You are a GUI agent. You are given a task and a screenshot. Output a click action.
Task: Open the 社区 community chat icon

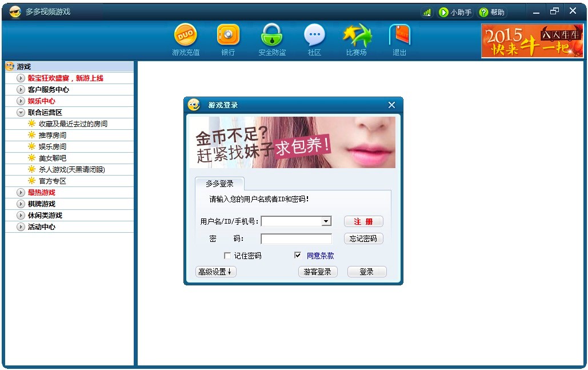click(x=314, y=35)
